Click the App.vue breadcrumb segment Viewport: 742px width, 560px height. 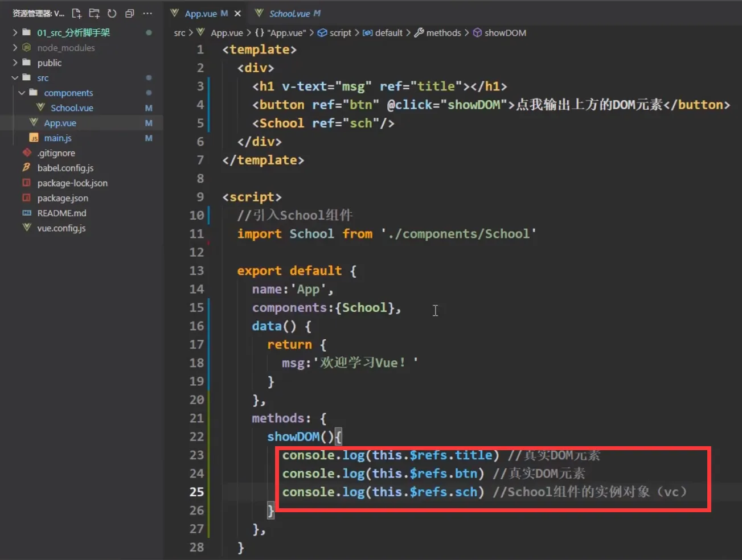coord(227,33)
